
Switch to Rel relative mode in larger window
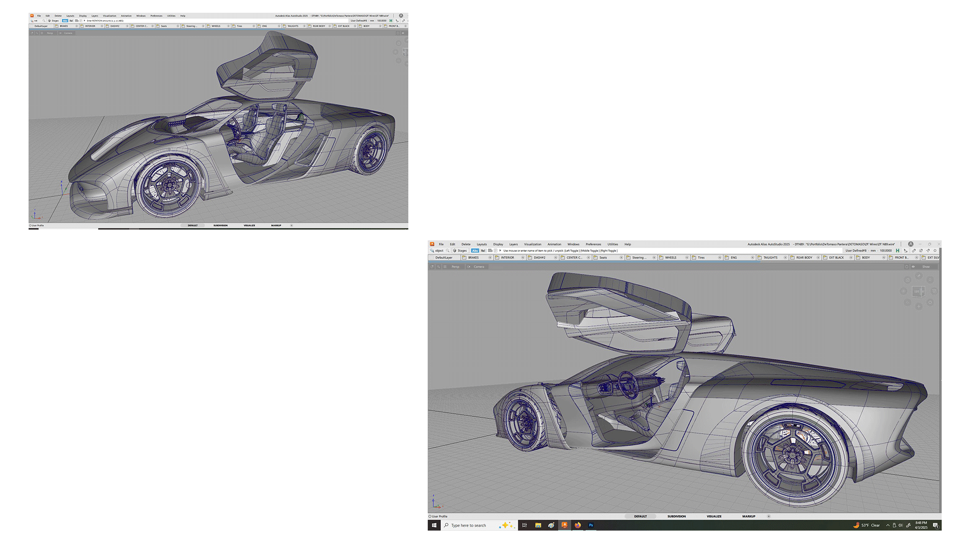click(x=483, y=251)
